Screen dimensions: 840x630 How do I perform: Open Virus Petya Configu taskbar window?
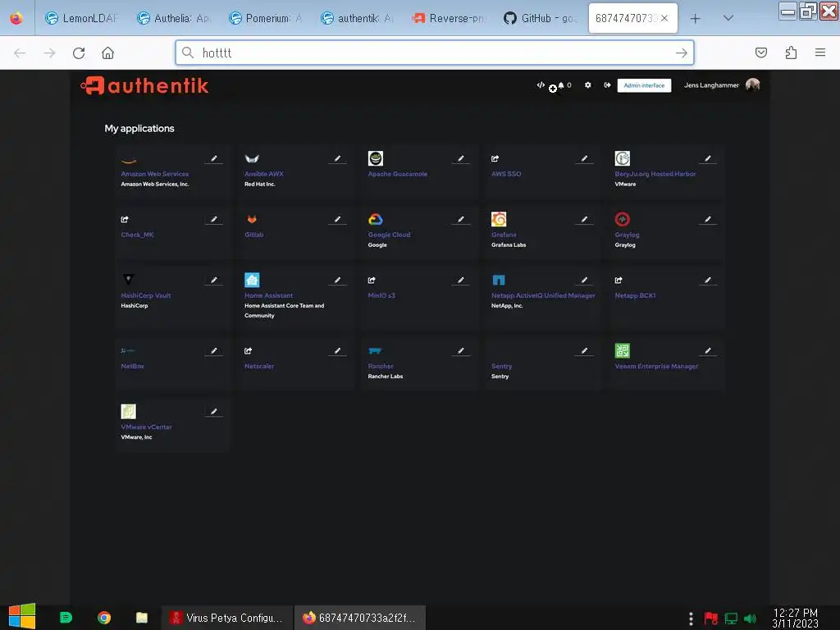[227, 618]
